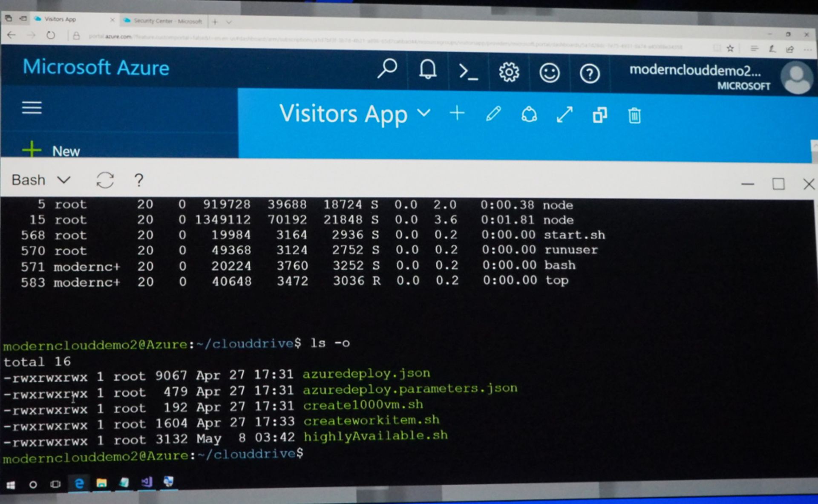Open Azure portal search magnifier
The height and width of the screenshot is (504, 818).
(387, 68)
